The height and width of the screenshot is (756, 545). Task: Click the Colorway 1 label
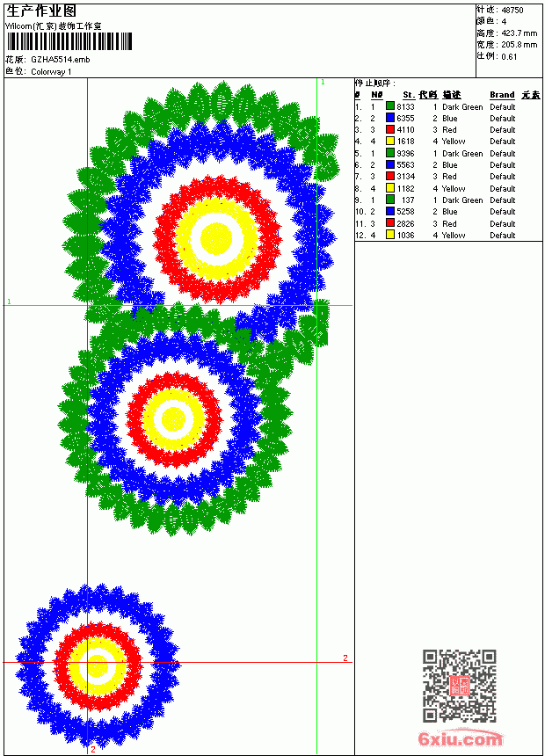coord(51,72)
